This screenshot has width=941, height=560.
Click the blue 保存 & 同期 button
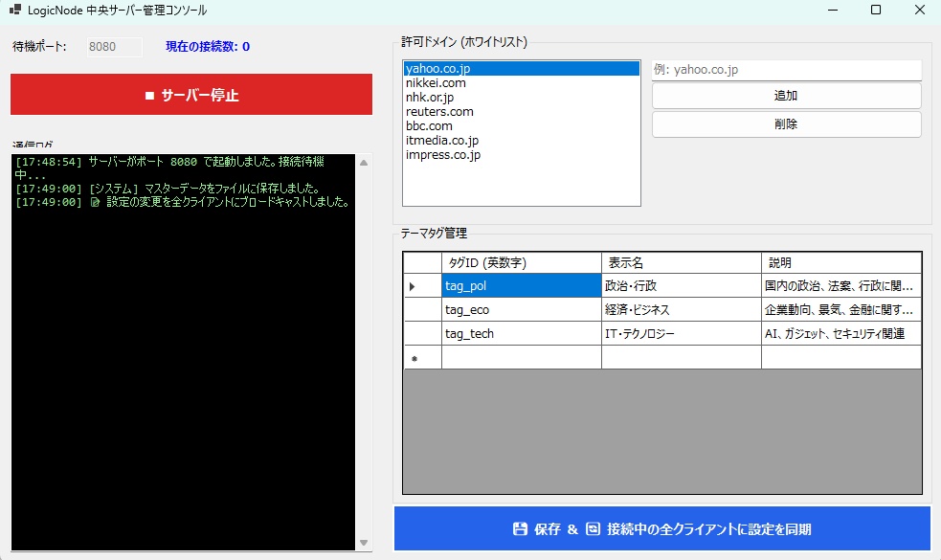[661, 527]
